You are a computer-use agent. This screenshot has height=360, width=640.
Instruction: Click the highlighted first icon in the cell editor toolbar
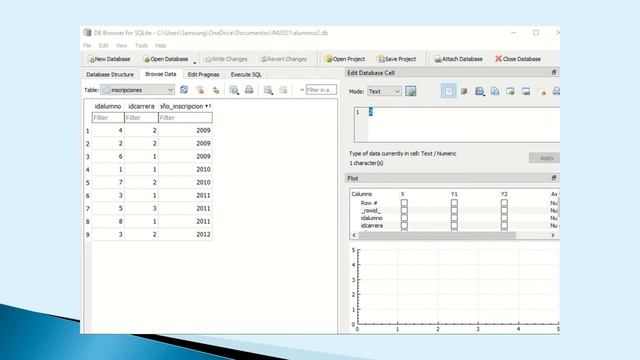(449, 91)
